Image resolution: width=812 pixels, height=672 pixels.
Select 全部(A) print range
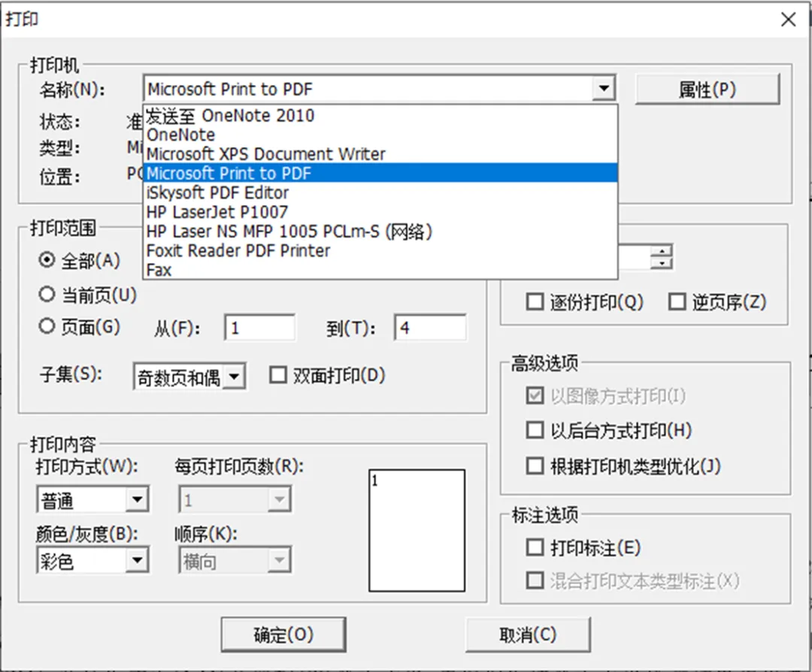tap(79, 260)
